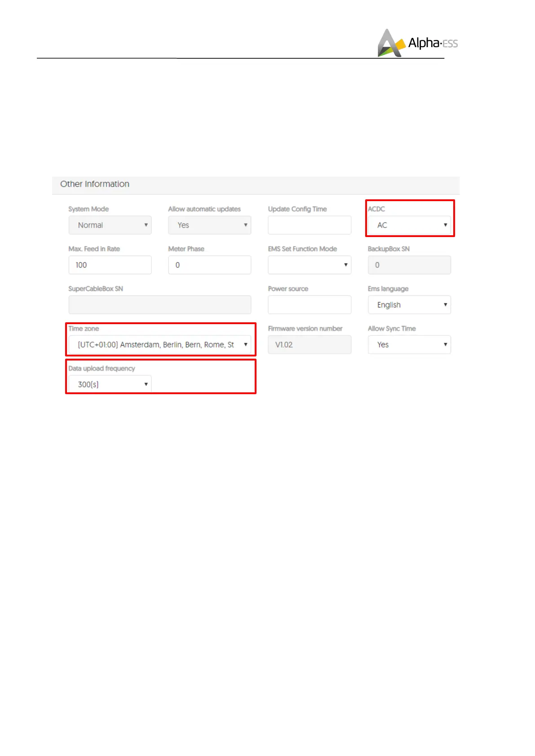Open the Time zone dropdown
535x756 pixels.
pyautogui.click(x=160, y=345)
